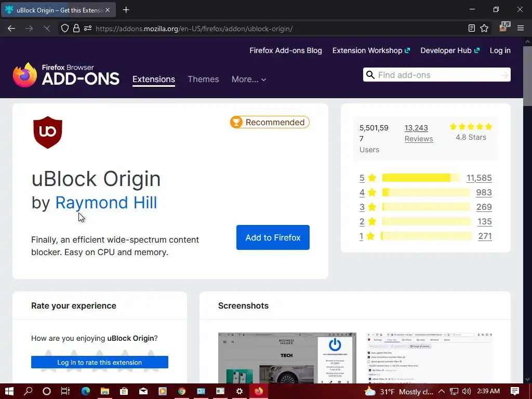Screen dimensions: 532x399
Task: Open Windows taskbar search
Action: tap(28, 391)
